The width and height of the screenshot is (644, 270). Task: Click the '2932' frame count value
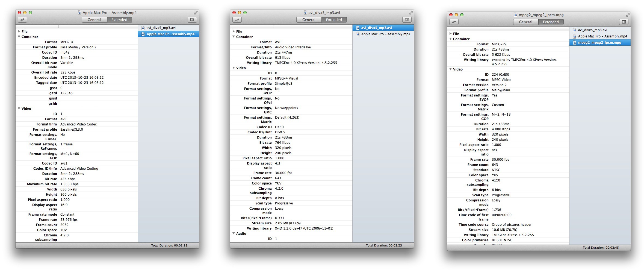pos(64,225)
